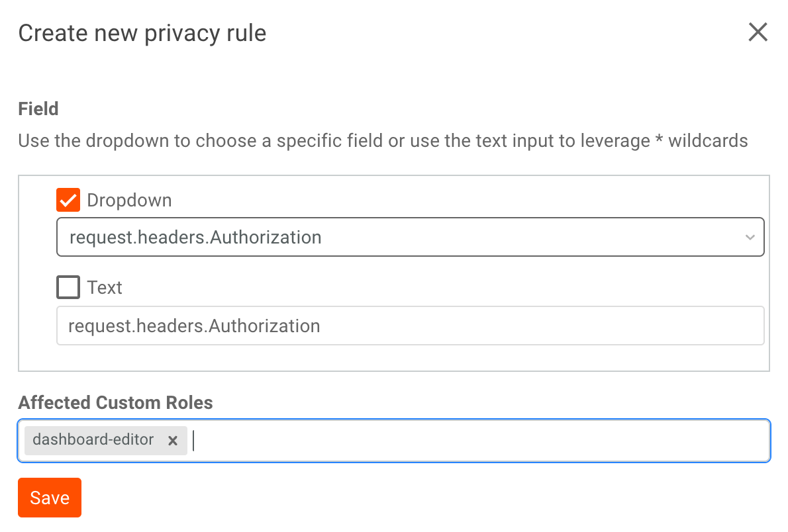788x532 pixels.
Task: Click the combo box showing request.headers.Authorization
Action: tap(411, 237)
